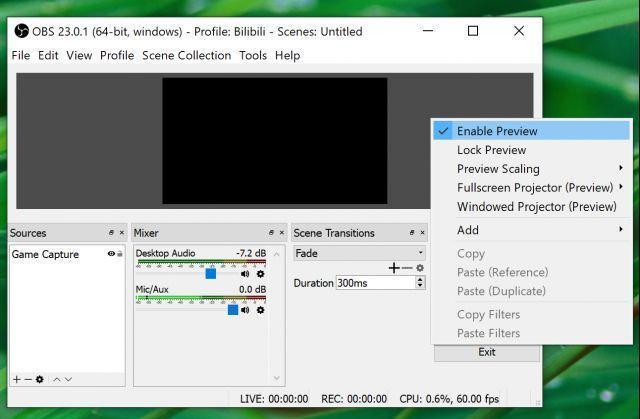Mixer scrollbar down arrow
Viewport: 640px width, 419px height.
277,378
